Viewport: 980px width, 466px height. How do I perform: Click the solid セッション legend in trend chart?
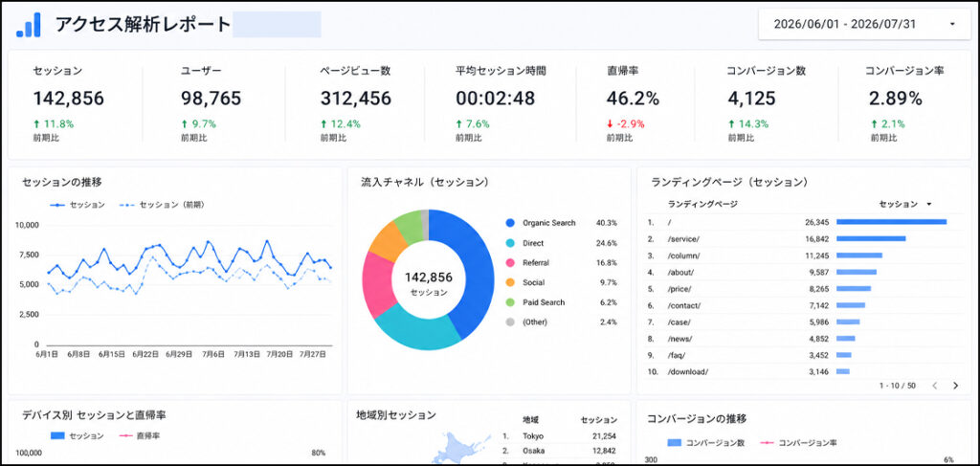click(78, 205)
